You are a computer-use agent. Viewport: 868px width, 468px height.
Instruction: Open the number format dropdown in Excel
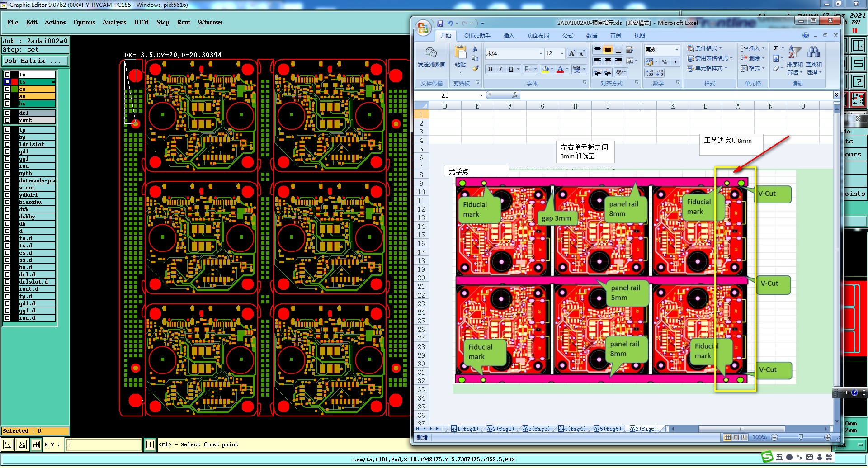[677, 50]
